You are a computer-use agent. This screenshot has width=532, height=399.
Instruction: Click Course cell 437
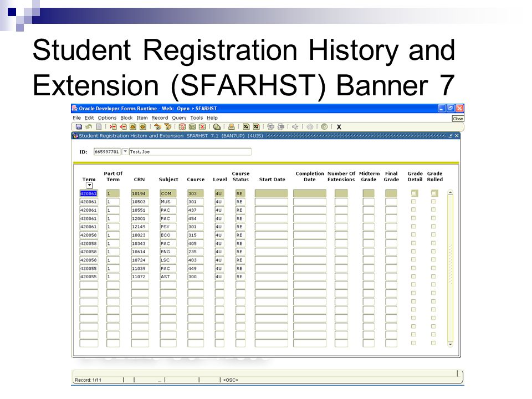click(196, 210)
